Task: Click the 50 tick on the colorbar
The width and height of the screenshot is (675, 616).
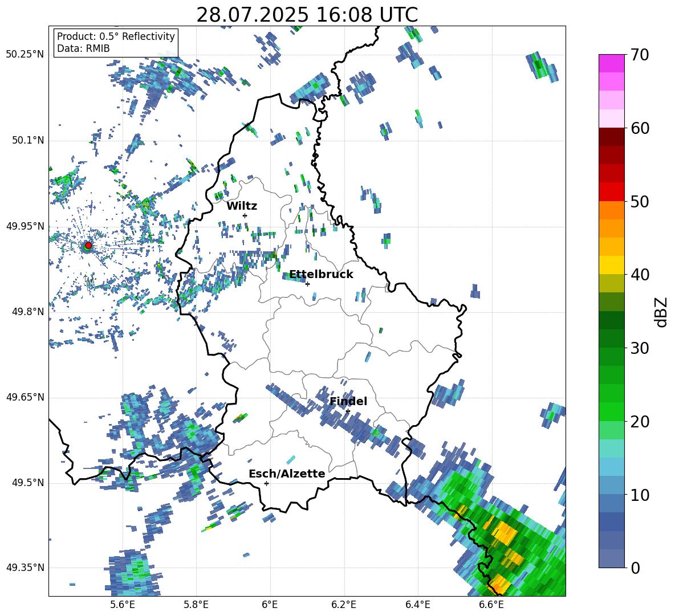Action: (640, 201)
